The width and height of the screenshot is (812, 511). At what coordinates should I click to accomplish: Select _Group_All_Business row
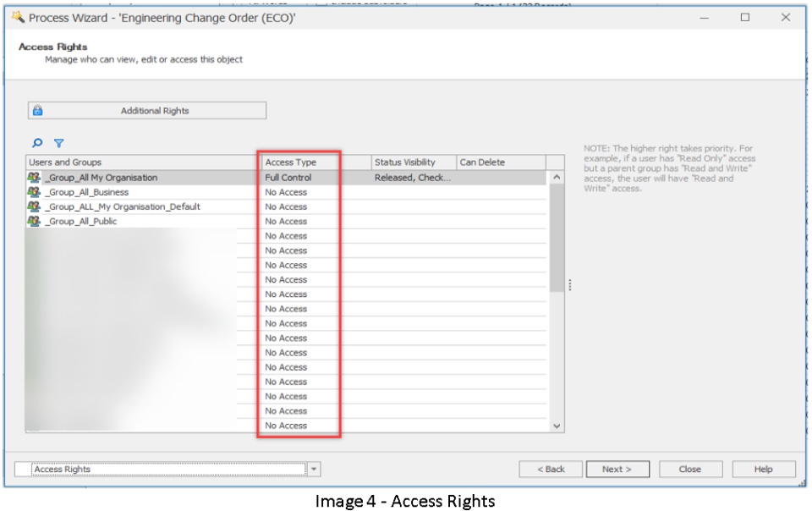click(x=286, y=192)
